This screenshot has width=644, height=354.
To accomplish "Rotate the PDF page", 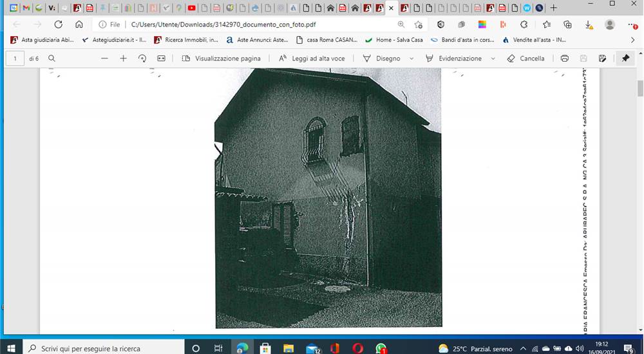I will (x=142, y=59).
